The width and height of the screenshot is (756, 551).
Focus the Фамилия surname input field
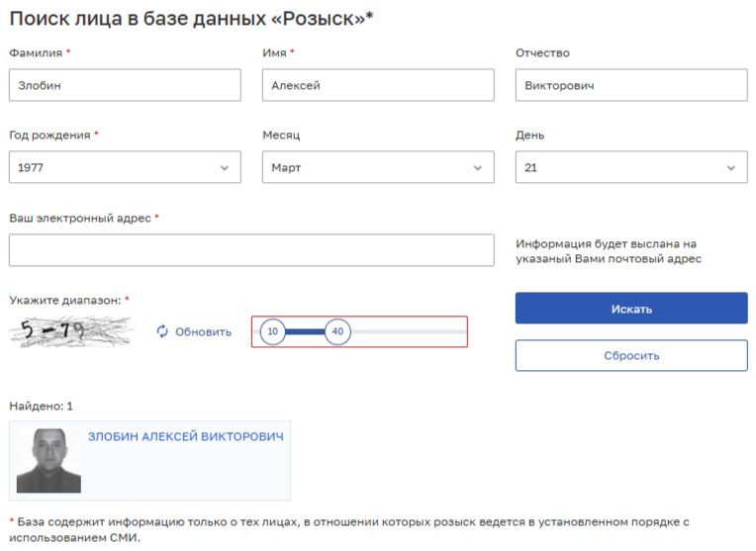coord(125,85)
